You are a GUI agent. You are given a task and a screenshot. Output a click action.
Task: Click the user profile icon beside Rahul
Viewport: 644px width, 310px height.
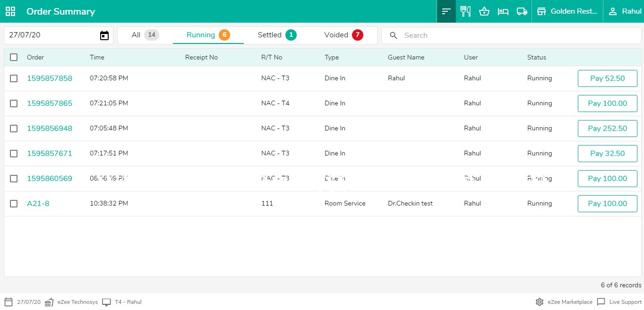pyautogui.click(x=613, y=11)
